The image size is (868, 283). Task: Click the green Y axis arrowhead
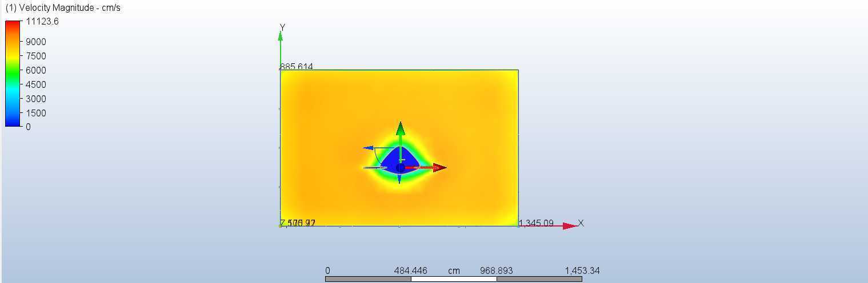pos(280,36)
